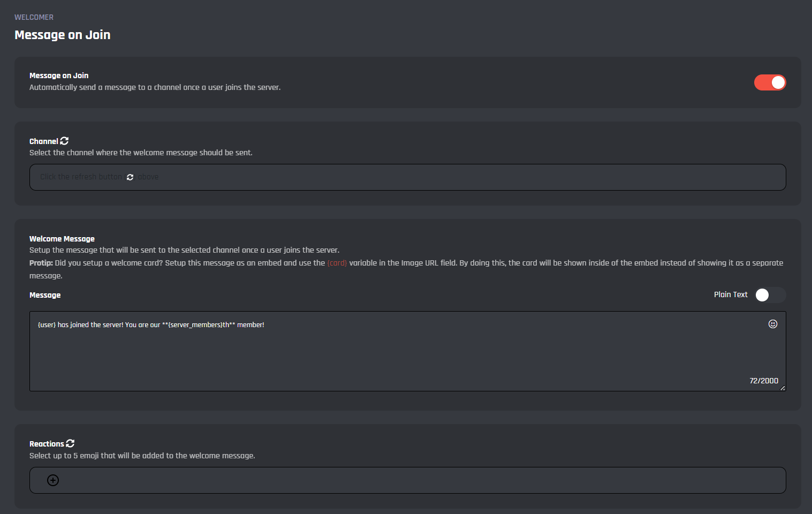Add a reaction with plus icon

click(x=53, y=480)
